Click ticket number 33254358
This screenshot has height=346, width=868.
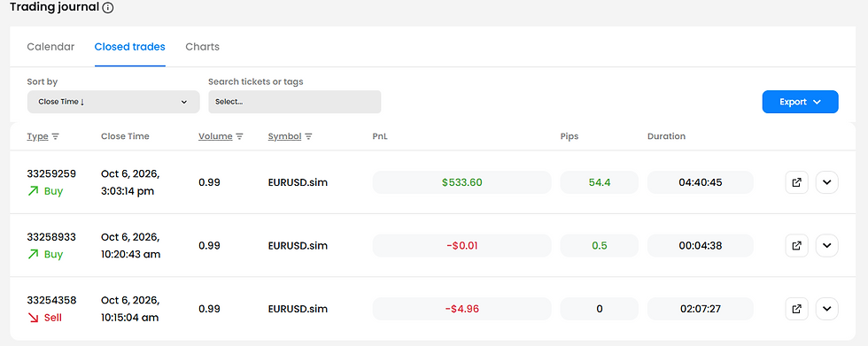tap(51, 300)
